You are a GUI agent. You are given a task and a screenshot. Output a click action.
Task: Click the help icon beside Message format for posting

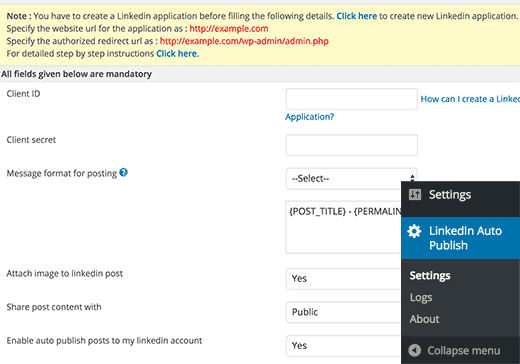pyautogui.click(x=123, y=173)
